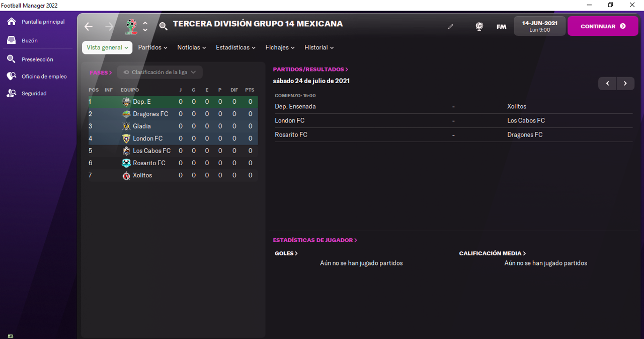This screenshot has height=339, width=644.
Task: Open the Fases link
Action: tap(101, 73)
